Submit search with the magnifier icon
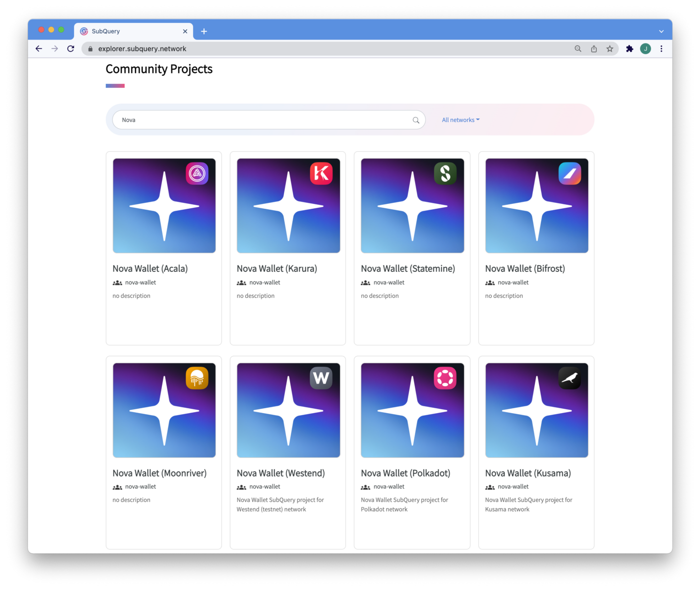Image resolution: width=700 pixels, height=590 pixels. [x=415, y=120]
